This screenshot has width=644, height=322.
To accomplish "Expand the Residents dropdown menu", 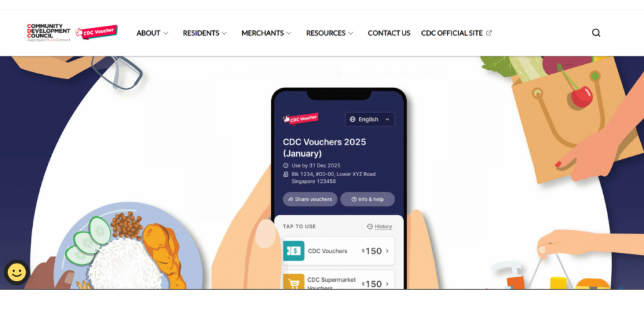I will coord(204,33).
